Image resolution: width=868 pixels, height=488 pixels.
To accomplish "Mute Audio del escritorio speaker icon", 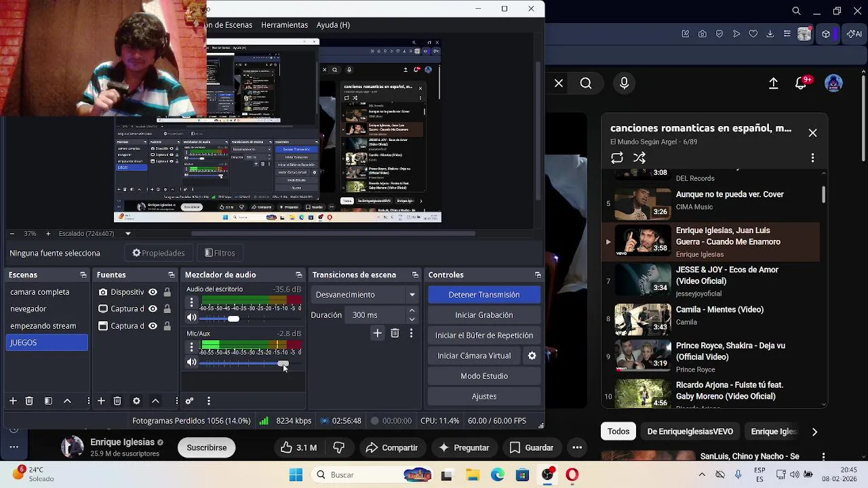I will click(x=192, y=318).
